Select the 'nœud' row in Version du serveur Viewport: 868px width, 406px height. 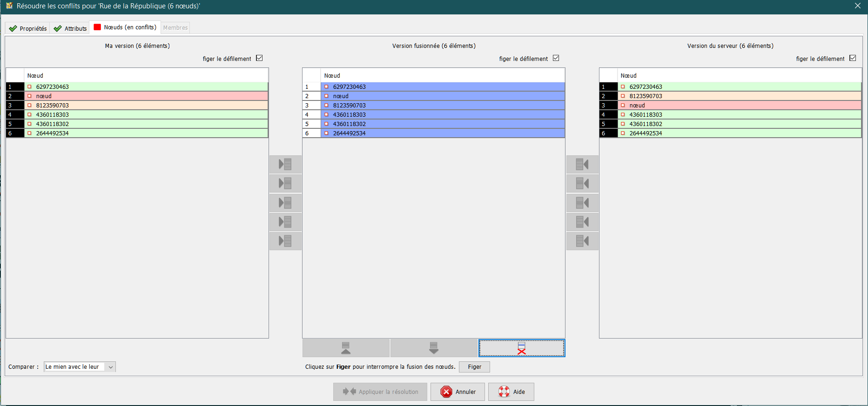pos(637,106)
